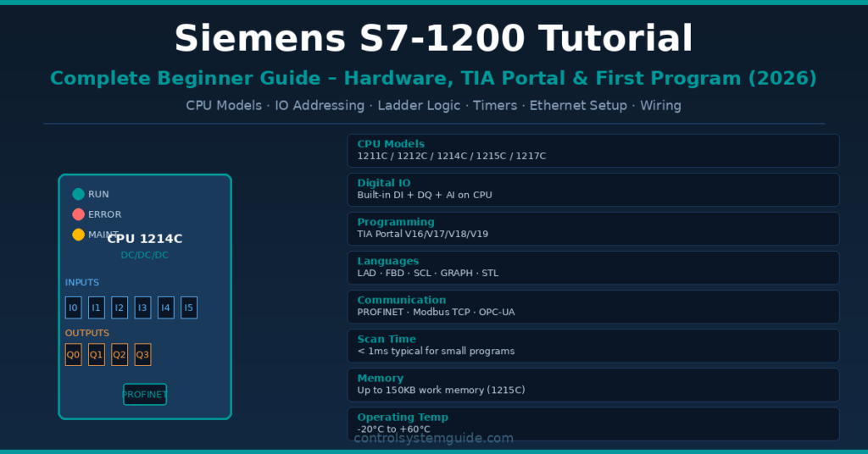
Task: Select input terminal I2
Action: 120,308
